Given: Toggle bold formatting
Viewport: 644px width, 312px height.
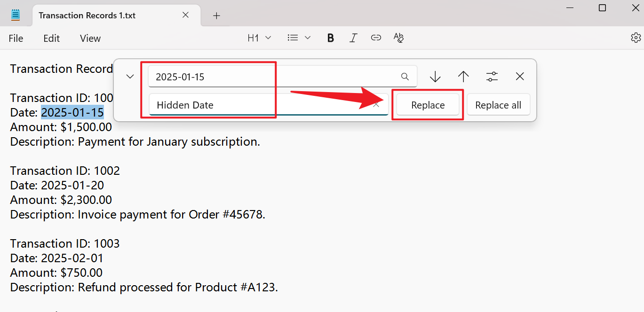Looking at the screenshot, I should pyautogui.click(x=331, y=38).
